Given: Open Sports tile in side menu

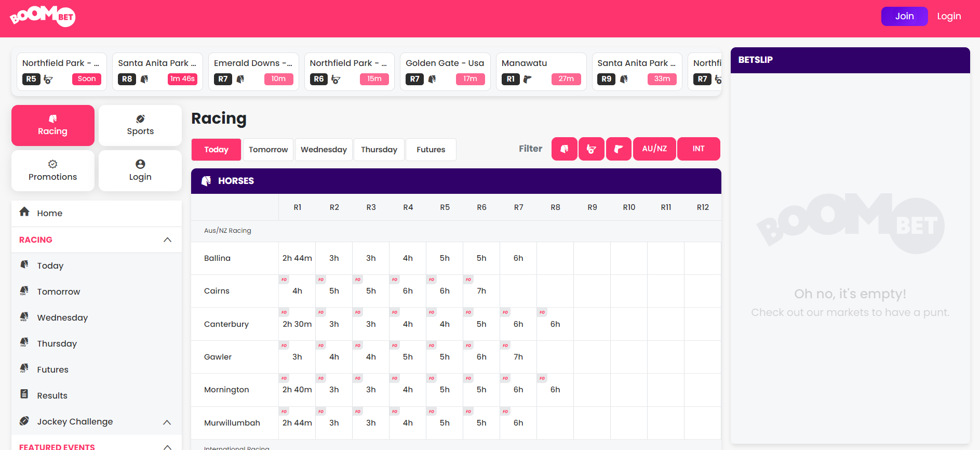Looking at the screenshot, I should point(140,125).
